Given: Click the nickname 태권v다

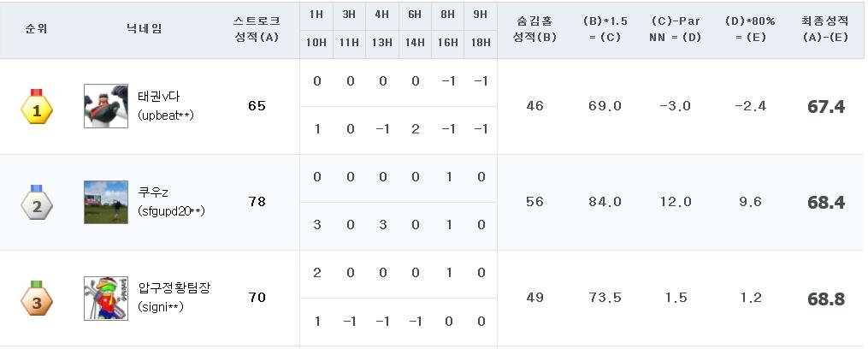Looking at the screenshot, I should pos(159,97).
